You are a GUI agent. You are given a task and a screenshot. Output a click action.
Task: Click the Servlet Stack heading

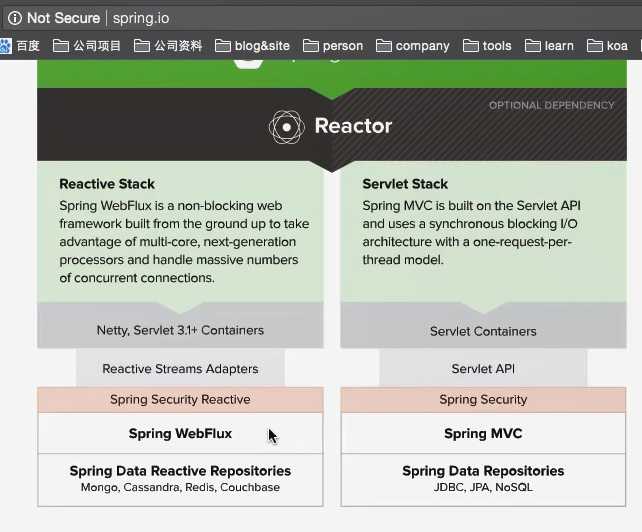[x=405, y=184]
